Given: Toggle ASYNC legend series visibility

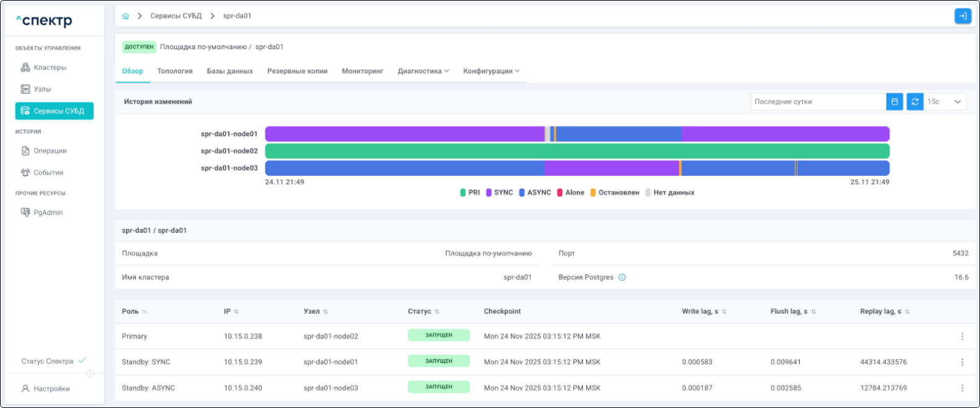Looking at the screenshot, I should pos(535,193).
